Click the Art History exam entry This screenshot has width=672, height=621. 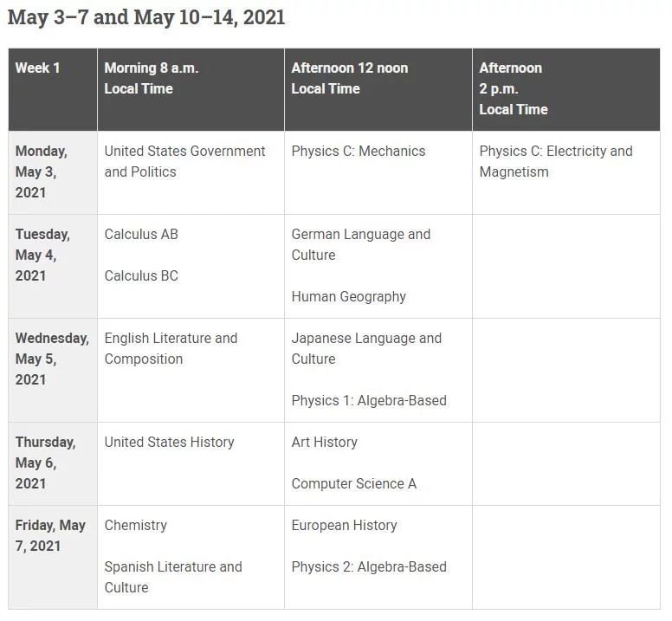[x=324, y=443]
